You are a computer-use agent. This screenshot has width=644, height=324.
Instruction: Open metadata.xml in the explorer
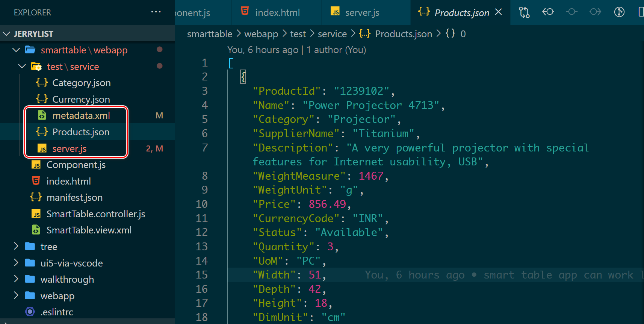[81, 115]
